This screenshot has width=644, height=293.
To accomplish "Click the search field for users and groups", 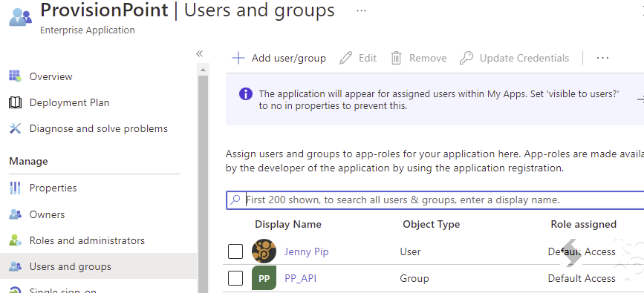I will [435, 200].
